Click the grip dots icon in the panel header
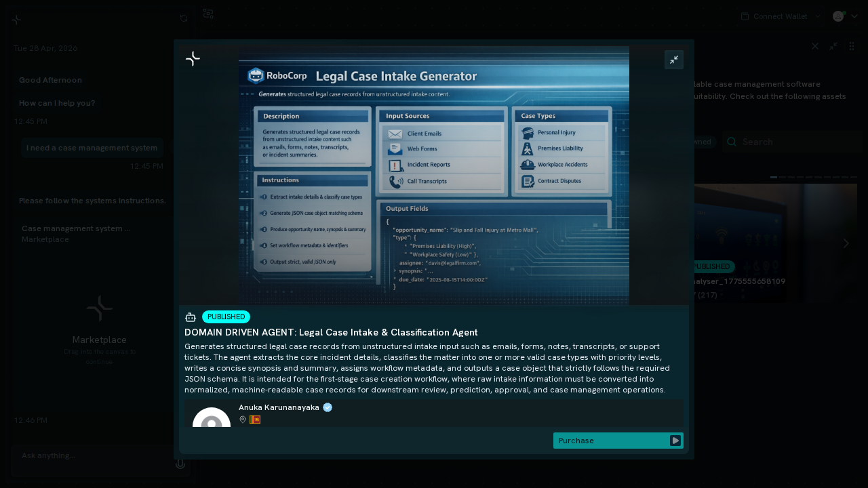The image size is (868, 488). 852,46
